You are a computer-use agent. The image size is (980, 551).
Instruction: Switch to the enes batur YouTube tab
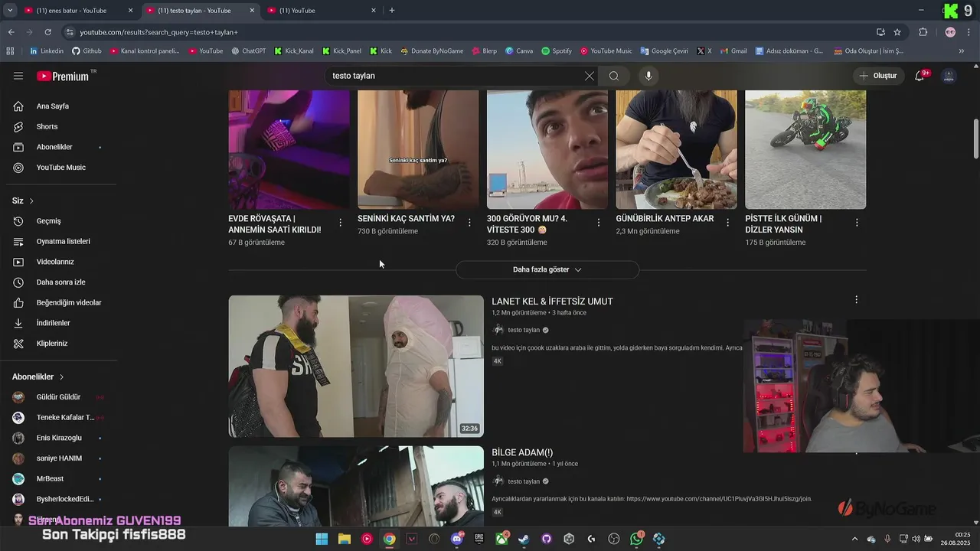pyautogui.click(x=78, y=11)
